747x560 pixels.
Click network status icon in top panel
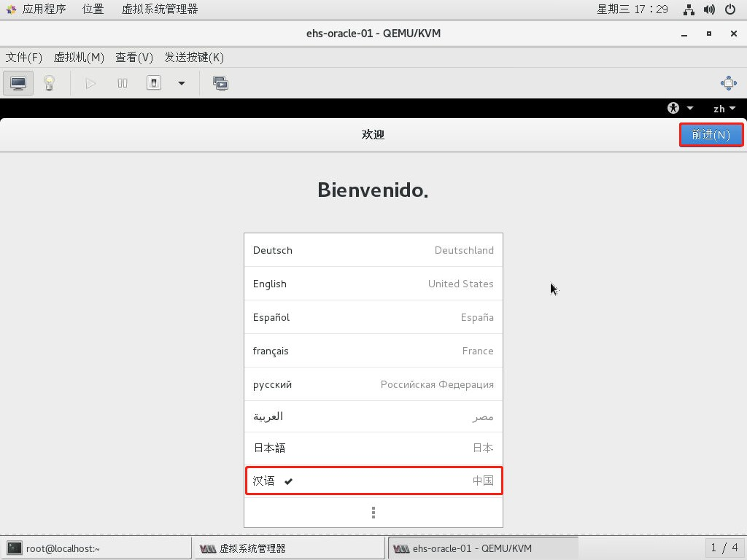coord(689,9)
